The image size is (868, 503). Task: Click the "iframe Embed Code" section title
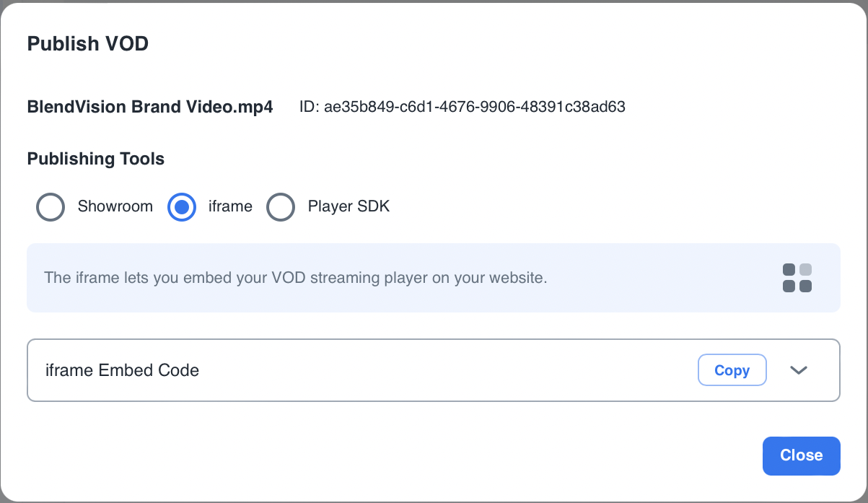point(122,370)
